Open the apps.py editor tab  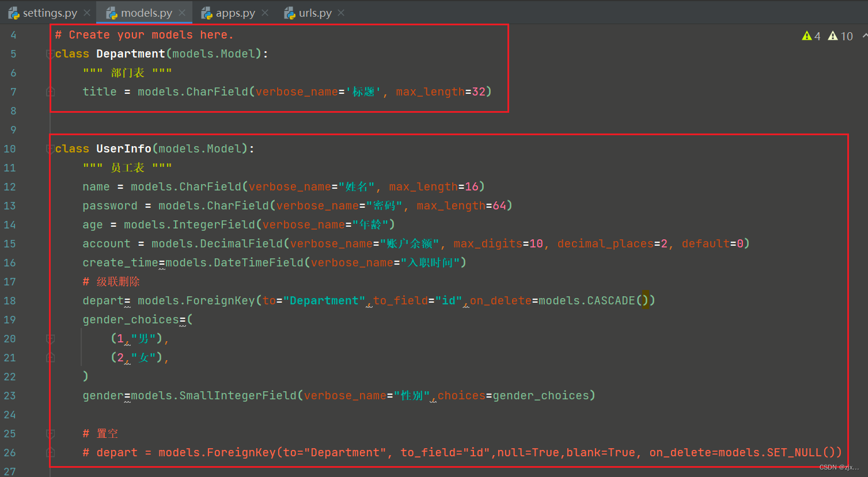coord(229,13)
